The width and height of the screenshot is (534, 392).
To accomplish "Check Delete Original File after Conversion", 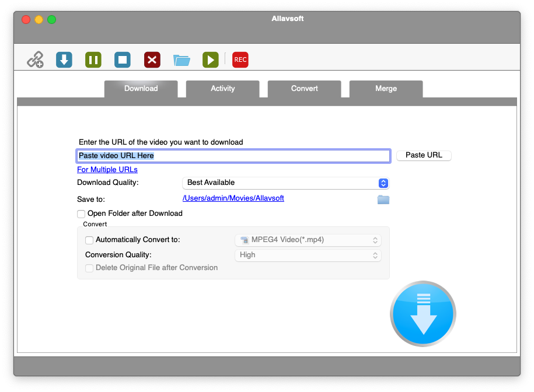I will (89, 268).
